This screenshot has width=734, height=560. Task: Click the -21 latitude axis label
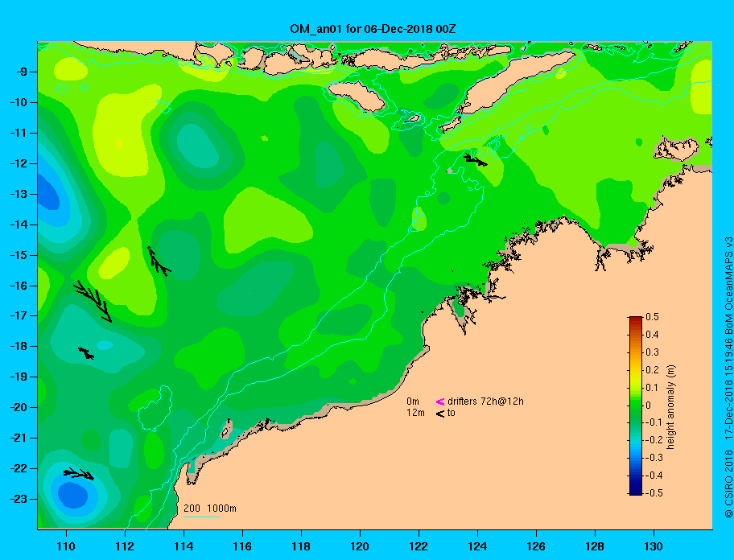click(x=18, y=439)
